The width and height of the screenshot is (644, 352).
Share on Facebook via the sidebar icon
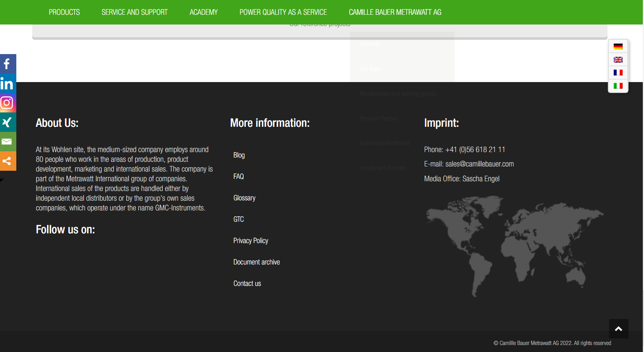click(8, 64)
